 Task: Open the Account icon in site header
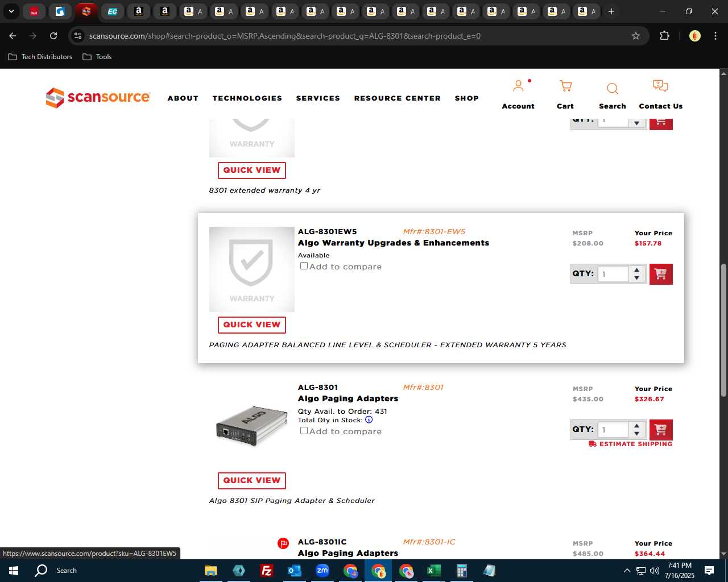[518, 86]
